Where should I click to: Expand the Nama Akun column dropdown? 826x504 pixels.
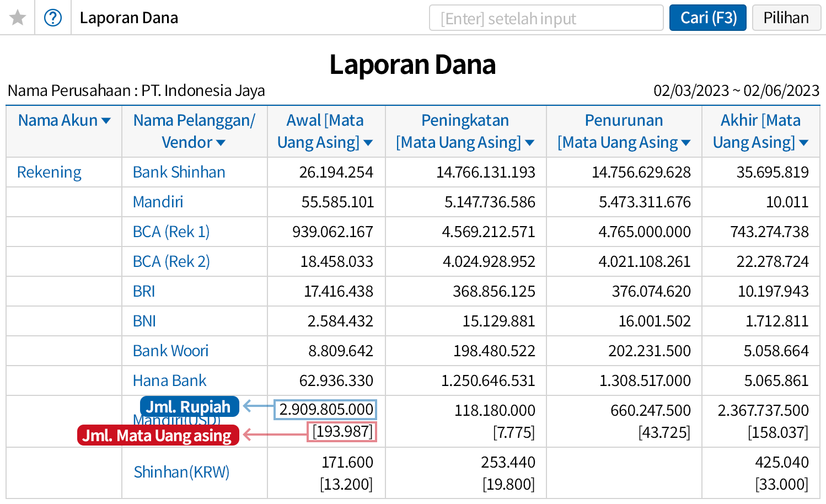point(106,121)
